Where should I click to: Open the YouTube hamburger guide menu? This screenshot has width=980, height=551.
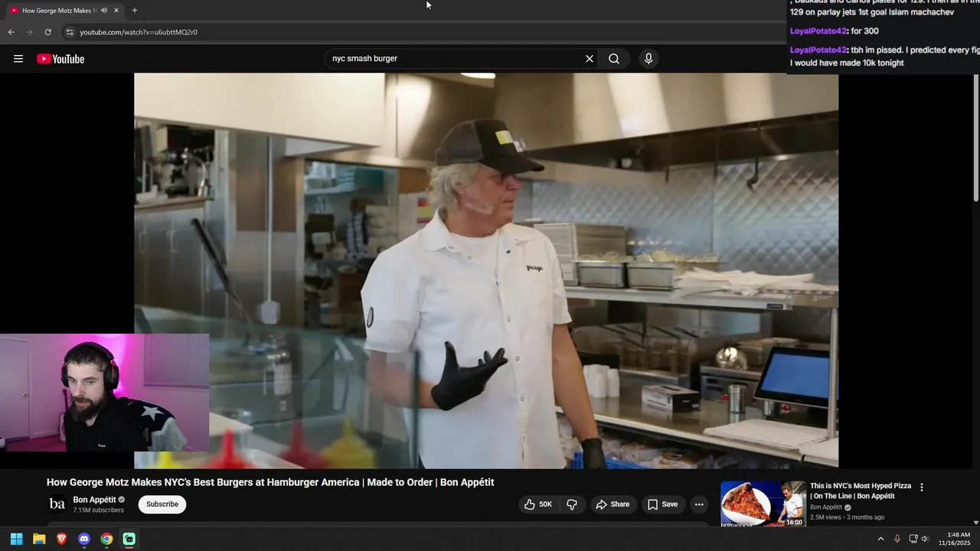18,59
